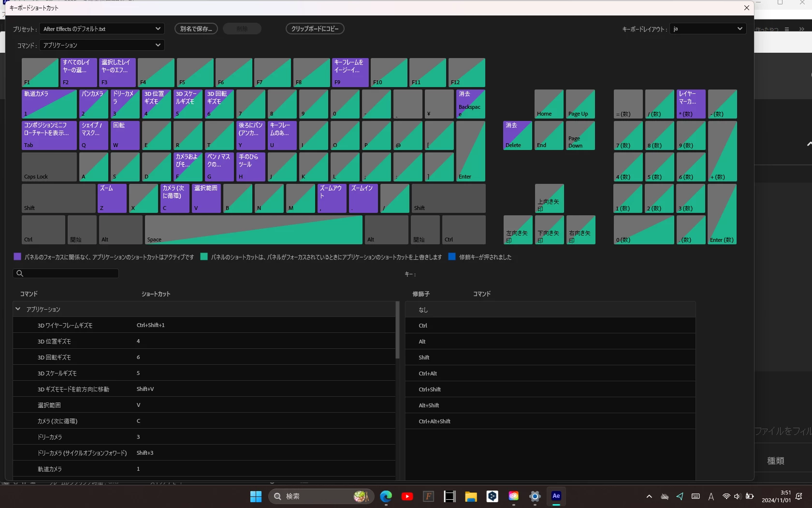Click the green panel shortcut legend swatch
The height and width of the screenshot is (508, 812).
point(204,257)
